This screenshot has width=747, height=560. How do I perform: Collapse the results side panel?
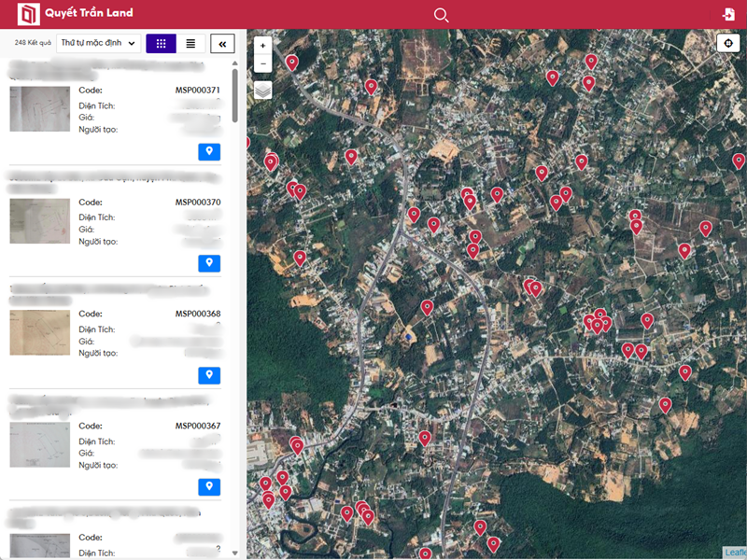pos(222,43)
